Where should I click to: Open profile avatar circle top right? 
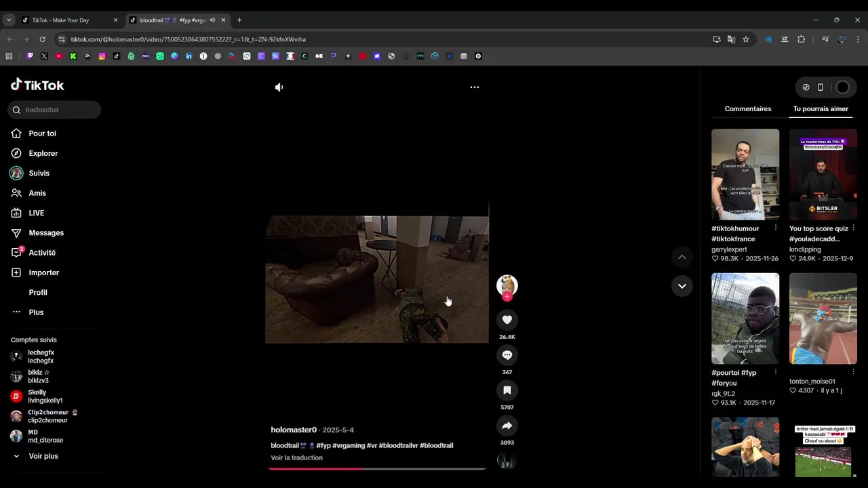click(x=842, y=87)
